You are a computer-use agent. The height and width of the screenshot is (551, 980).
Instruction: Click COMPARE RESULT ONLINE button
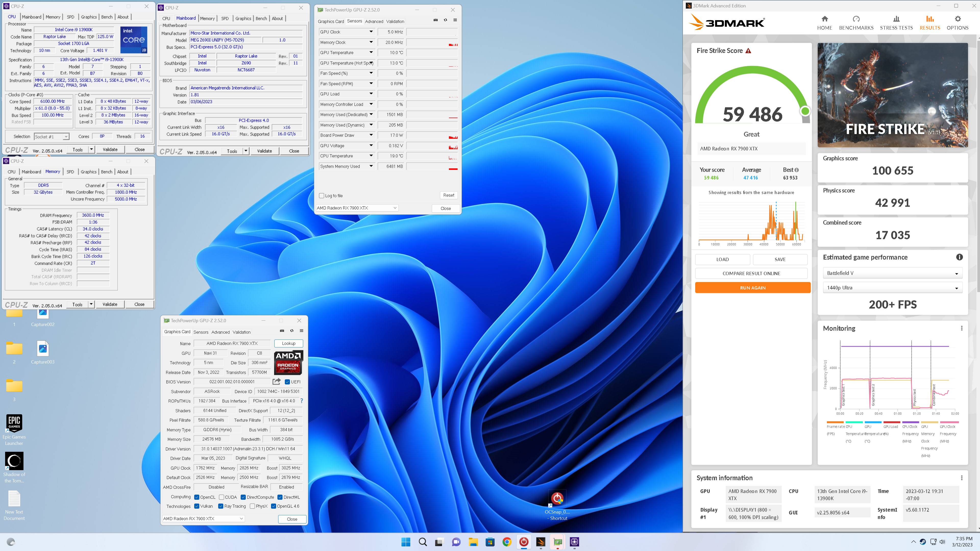point(751,273)
